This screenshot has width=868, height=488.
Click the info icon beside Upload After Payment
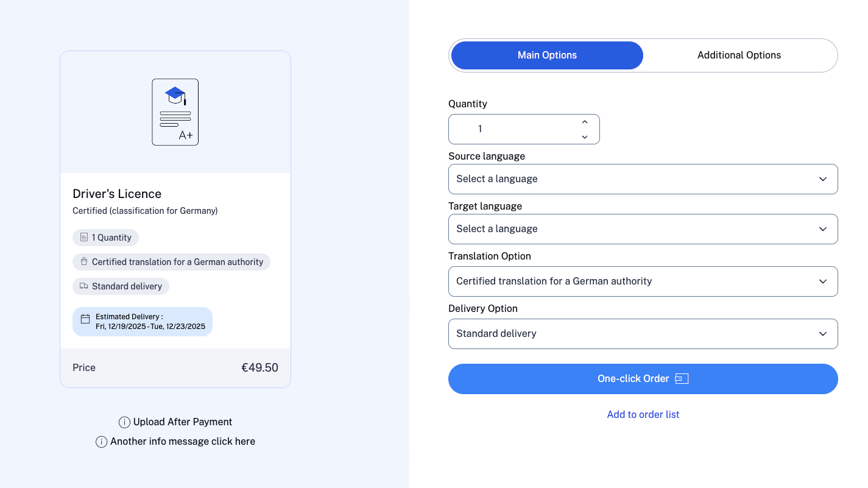tap(124, 422)
